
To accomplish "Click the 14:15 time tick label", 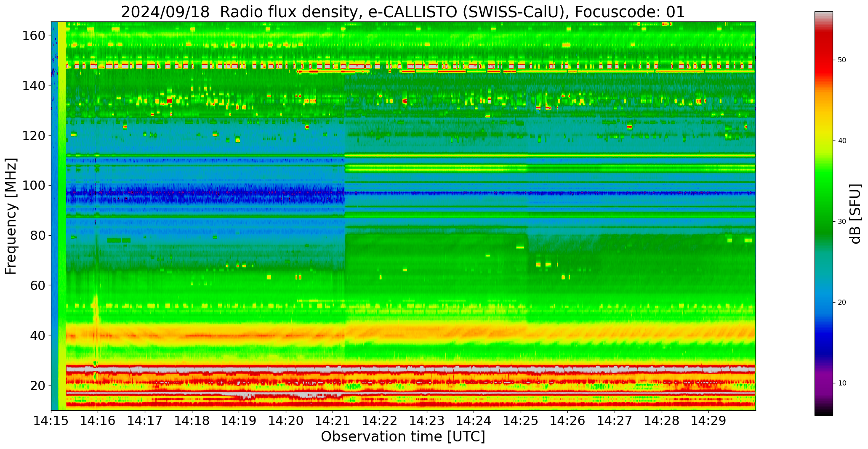I will coord(51,421).
